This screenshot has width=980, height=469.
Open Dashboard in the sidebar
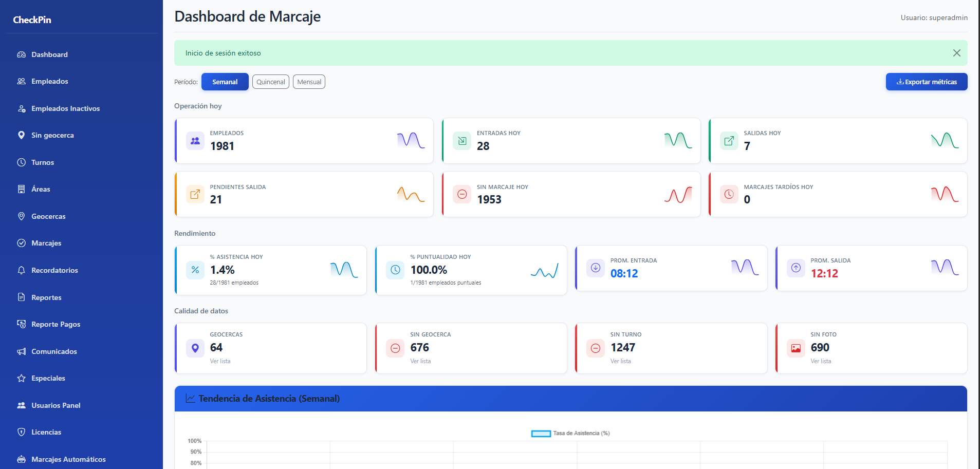pos(49,54)
